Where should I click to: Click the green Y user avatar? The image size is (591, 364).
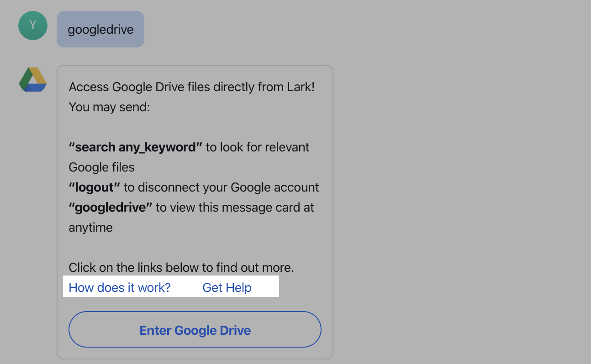click(33, 26)
